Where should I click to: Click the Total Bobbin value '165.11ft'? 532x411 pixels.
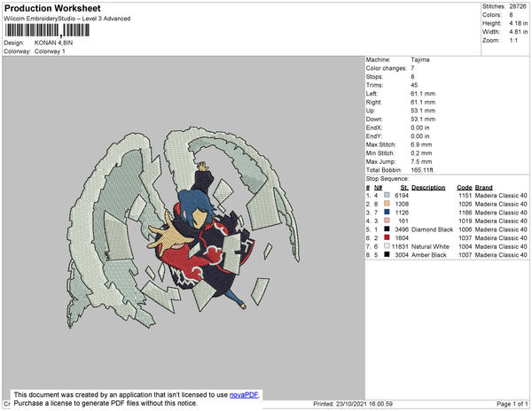422,170
